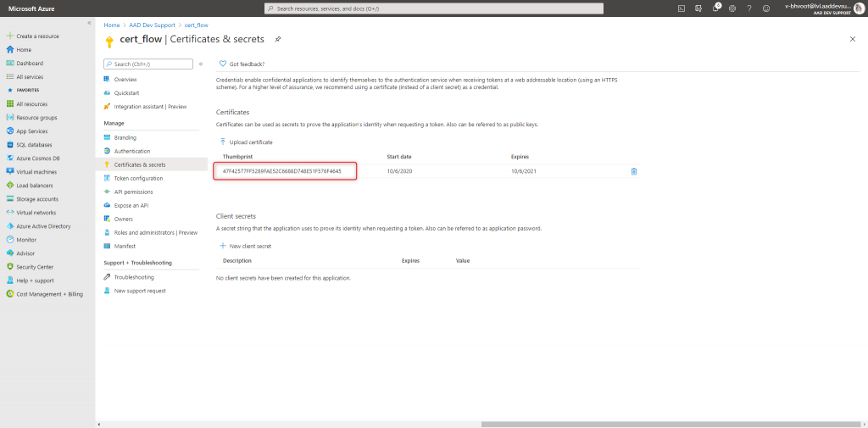This screenshot has width=868, height=428.
Task: Open Roles and administrators | Preview
Action: click(151, 232)
